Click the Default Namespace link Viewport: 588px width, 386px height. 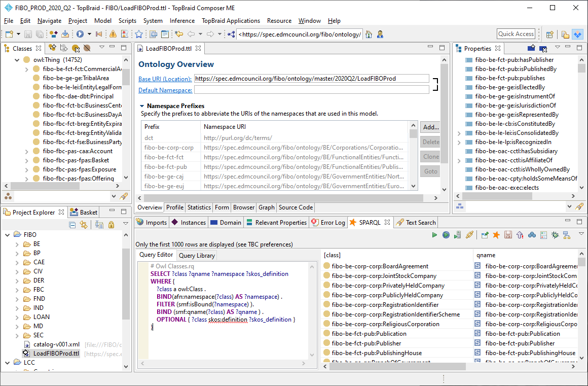tap(165, 90)
